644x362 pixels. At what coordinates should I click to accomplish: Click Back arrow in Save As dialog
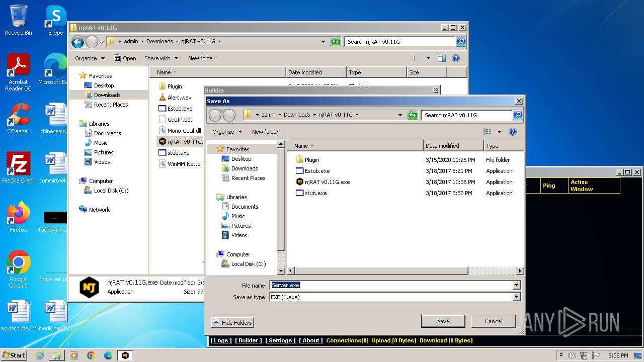pyautogui.click(x=215, y=115)
